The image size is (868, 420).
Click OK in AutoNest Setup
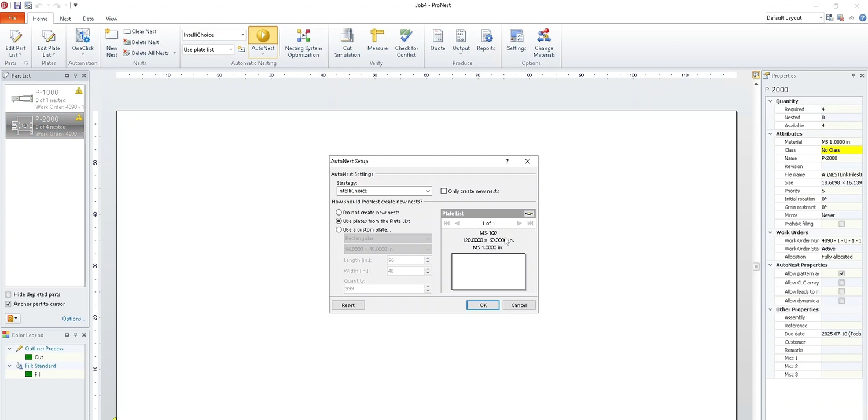(x=483, y=305)
